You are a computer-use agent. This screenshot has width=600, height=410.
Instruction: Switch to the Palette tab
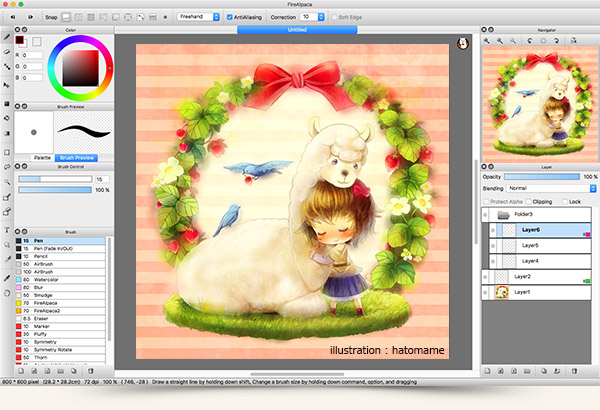pos(43,157)
